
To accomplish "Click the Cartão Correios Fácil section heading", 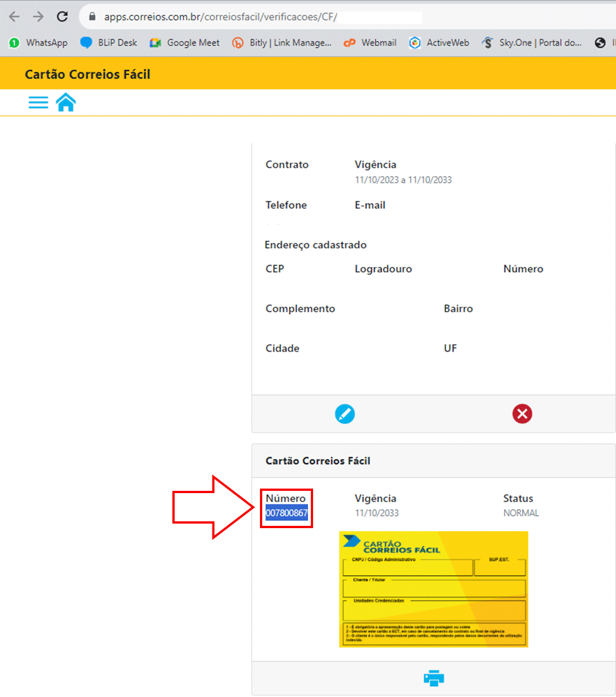I will click(x=318, y=461).
